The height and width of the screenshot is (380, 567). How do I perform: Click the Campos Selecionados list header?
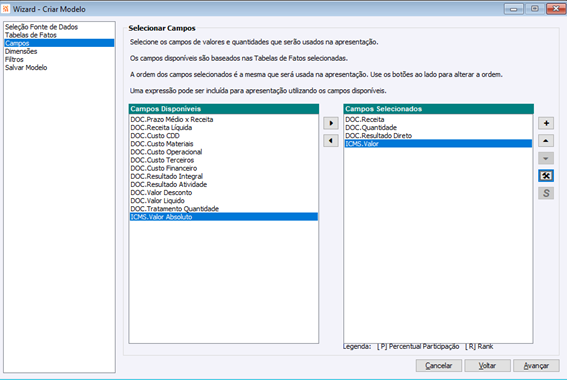coord(438,109)
